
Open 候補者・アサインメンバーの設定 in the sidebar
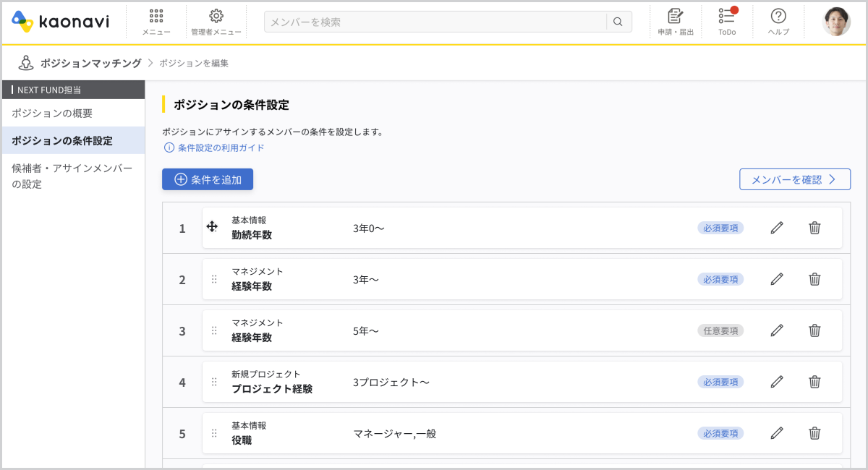(72, 176)
